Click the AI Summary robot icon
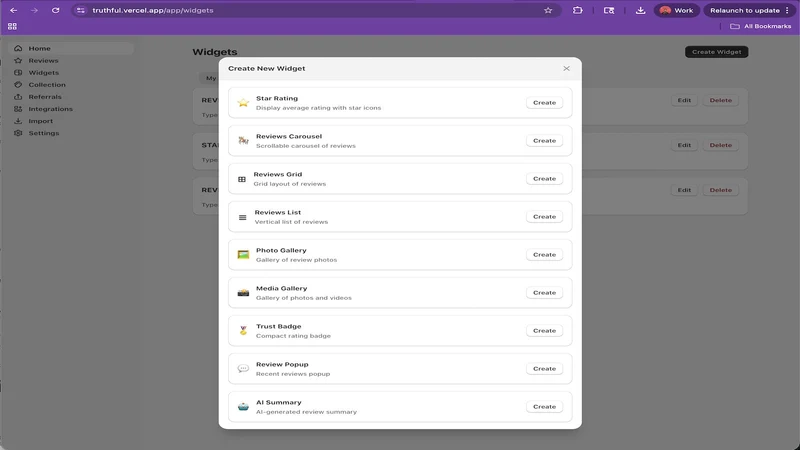Image resolution: width=800 pixels, height=450 pixels. (243, 407)
